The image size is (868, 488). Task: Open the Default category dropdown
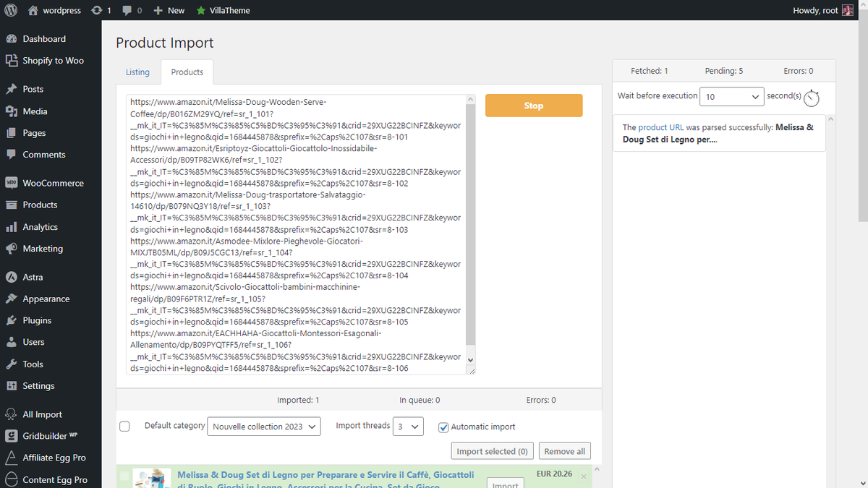coord(263,427)
